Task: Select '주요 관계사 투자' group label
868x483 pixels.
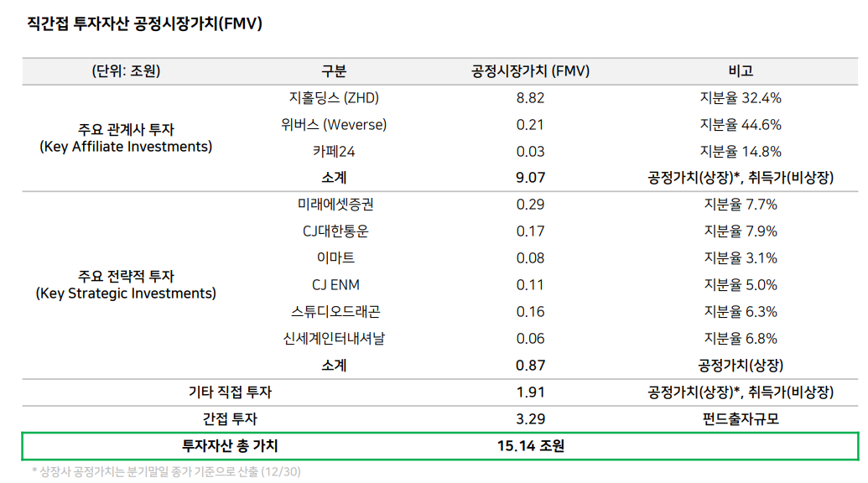Action: point(126,129)
